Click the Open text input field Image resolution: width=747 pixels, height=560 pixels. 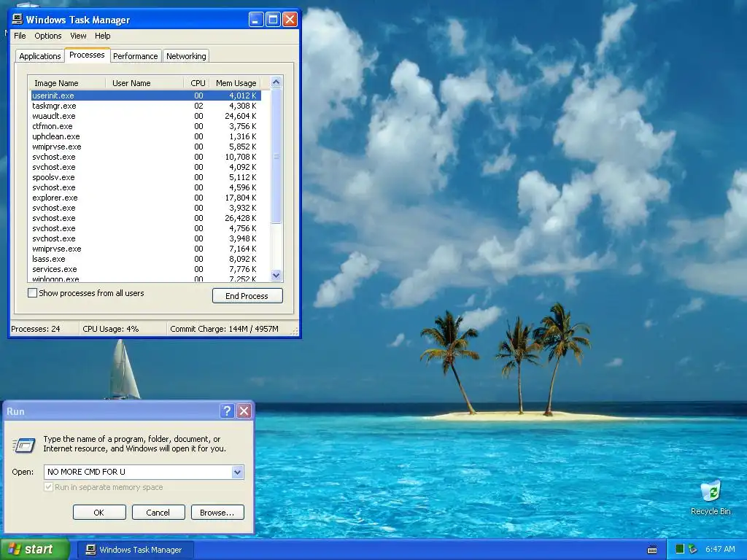point(138,472)
